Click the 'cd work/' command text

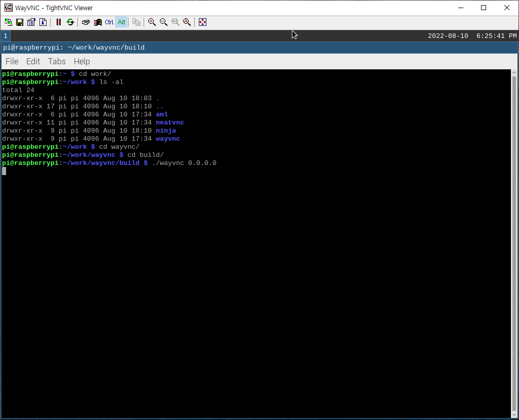pyautogui.click(x=95, y=74)
